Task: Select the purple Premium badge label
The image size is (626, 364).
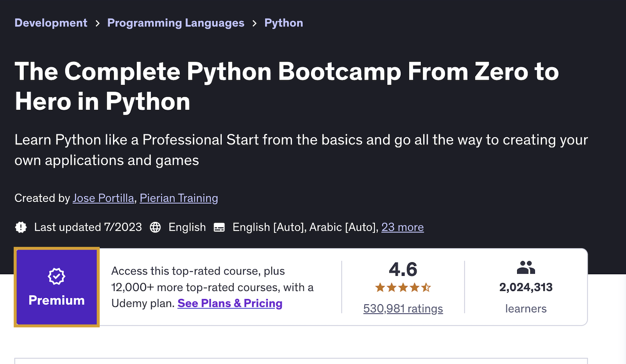Action: coord(56,300)
